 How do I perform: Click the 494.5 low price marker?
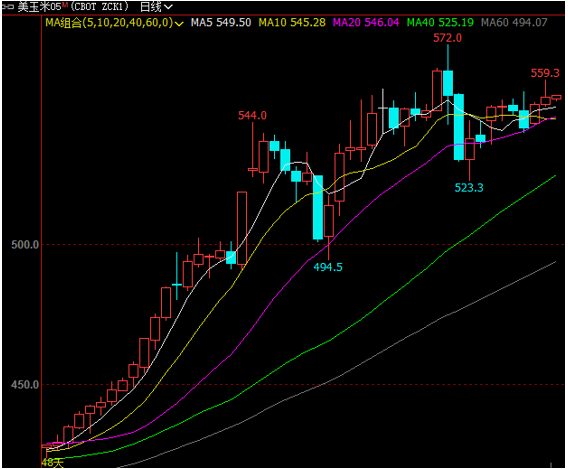(x=328, y=267)
